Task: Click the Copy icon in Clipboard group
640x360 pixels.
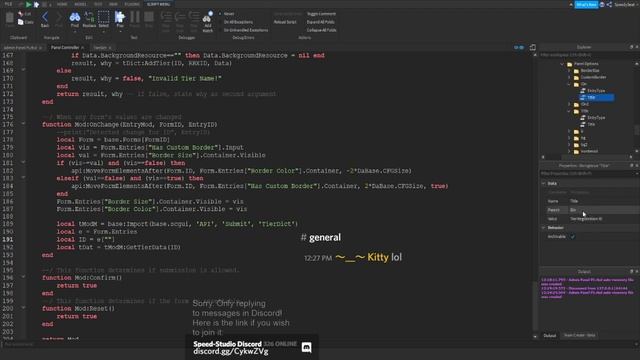Action: pos(21,22)
